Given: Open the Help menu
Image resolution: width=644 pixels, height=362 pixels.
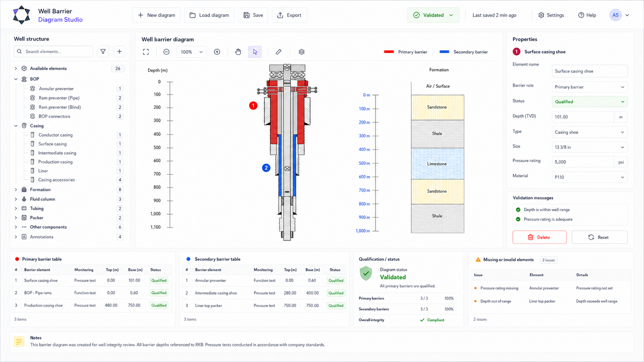Looking at the screenshot, I should click(x=587, y=15).
